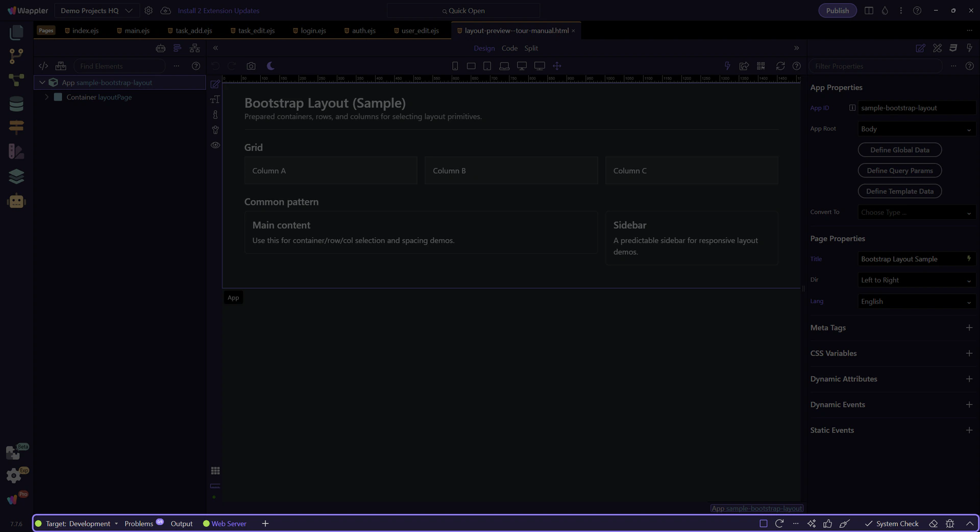The height and width of the screenshot is (532, 980).
Task: Click the thumbs up icon in status bar
Action: 827,524
